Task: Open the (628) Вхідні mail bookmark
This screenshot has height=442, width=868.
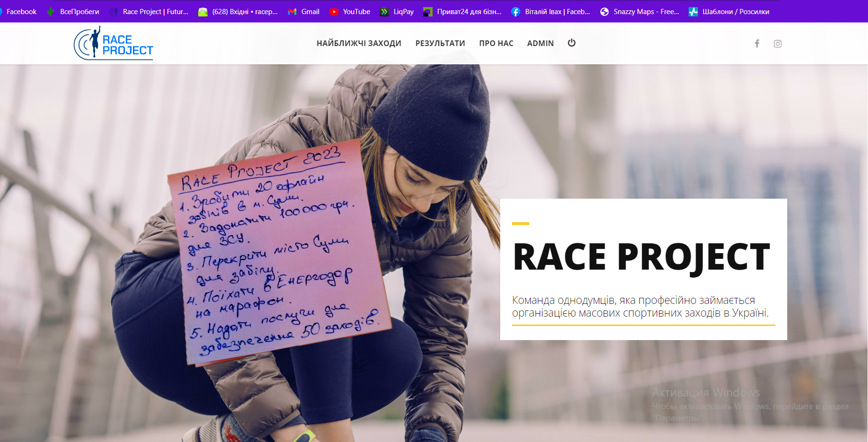Action: tap(238, 12)
